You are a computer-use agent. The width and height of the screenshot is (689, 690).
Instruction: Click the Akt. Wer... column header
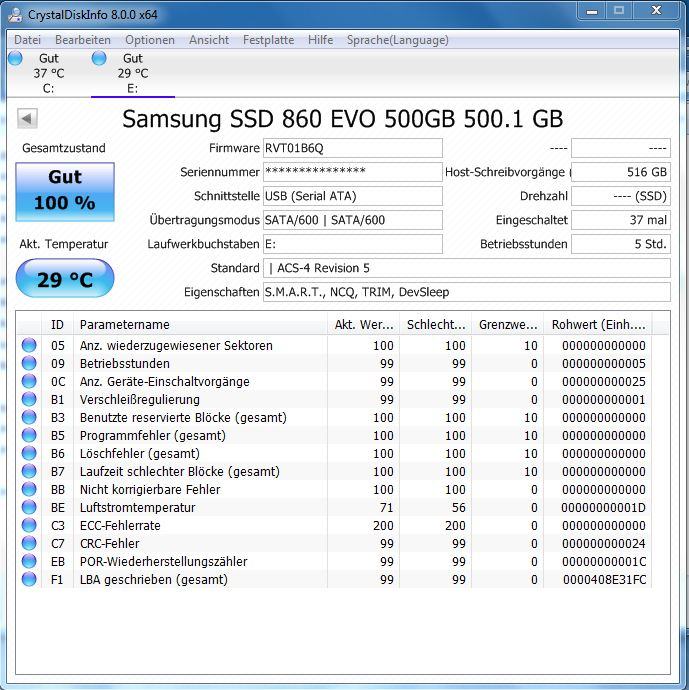pyautogui.click(x=363, y=325)
